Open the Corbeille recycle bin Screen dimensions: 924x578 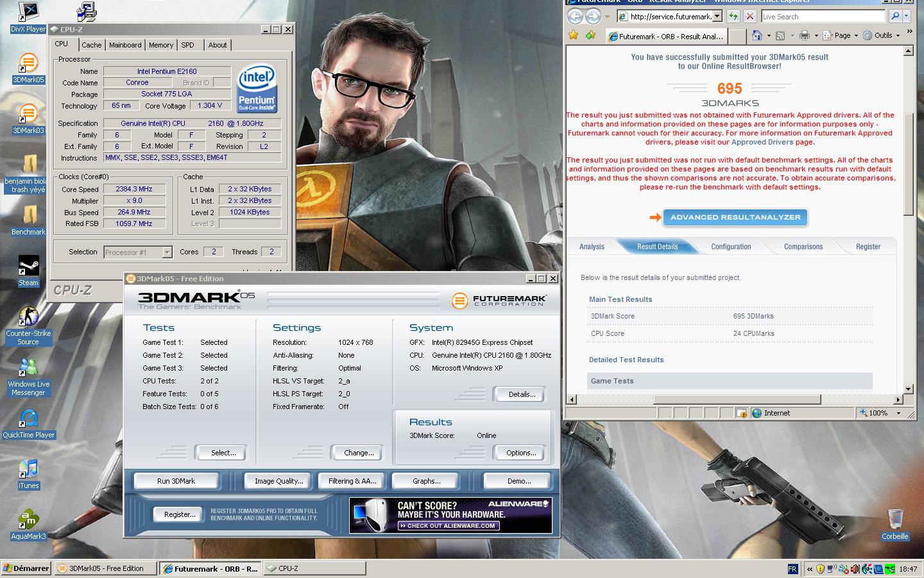click(x=894, y=524)
